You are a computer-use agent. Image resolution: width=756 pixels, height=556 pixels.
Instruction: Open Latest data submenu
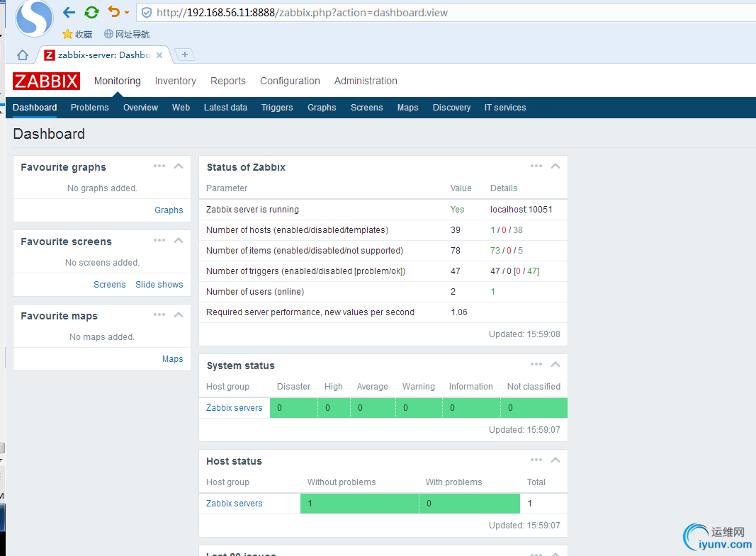click(225, 108)
